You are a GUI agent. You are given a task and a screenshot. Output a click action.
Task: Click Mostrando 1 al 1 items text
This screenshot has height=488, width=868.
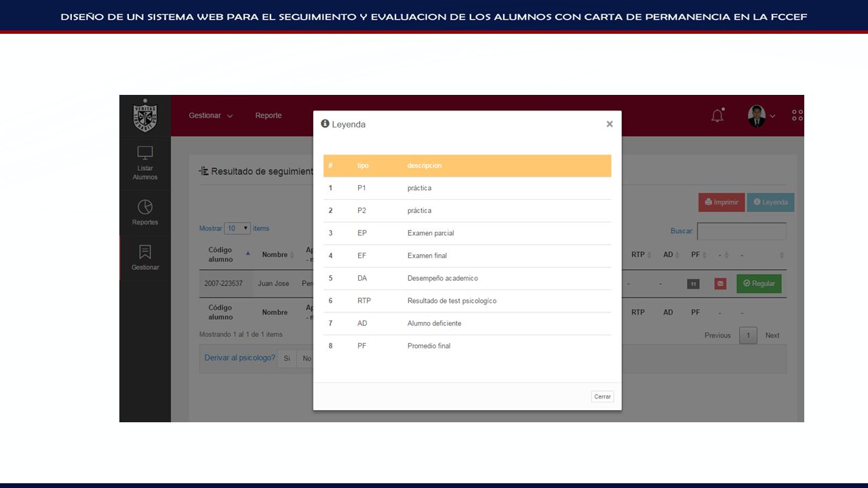[x=241, y=334]
